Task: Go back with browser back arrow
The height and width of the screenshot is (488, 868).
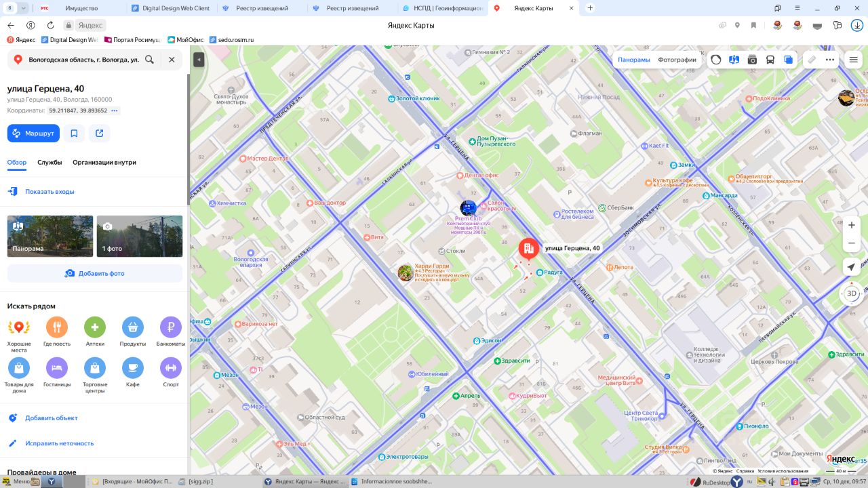Action: pos(11,25)
